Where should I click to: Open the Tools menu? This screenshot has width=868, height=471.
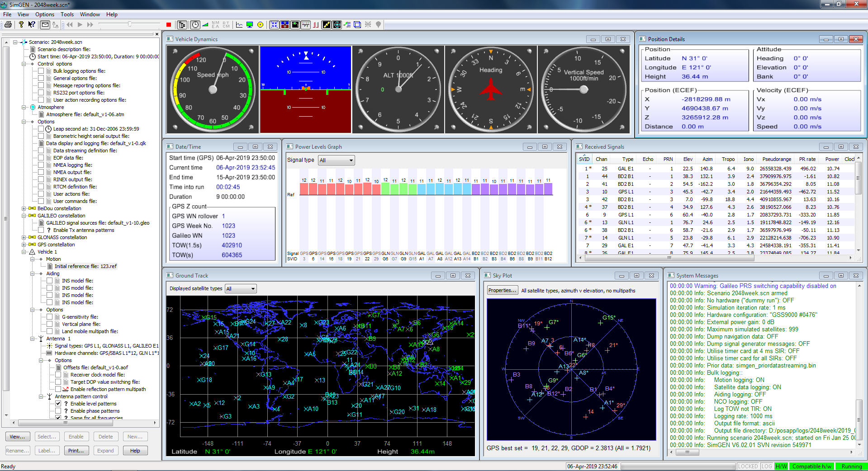[67, 14]
